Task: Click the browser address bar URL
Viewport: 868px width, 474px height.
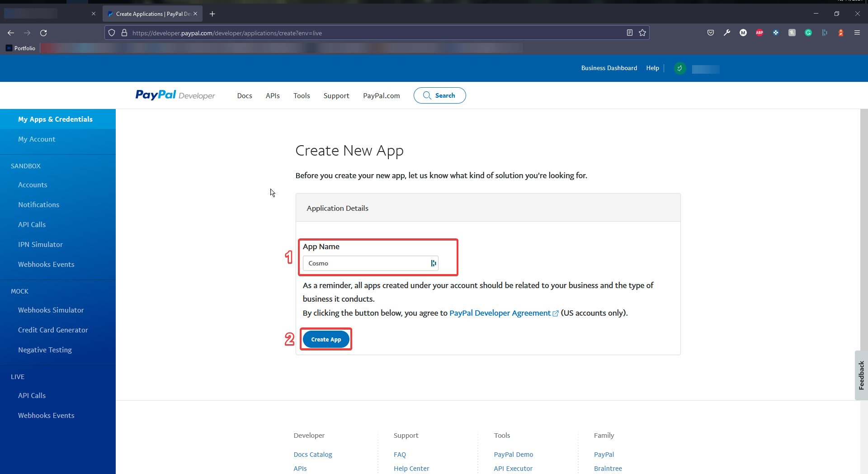Action: [227, 33]
